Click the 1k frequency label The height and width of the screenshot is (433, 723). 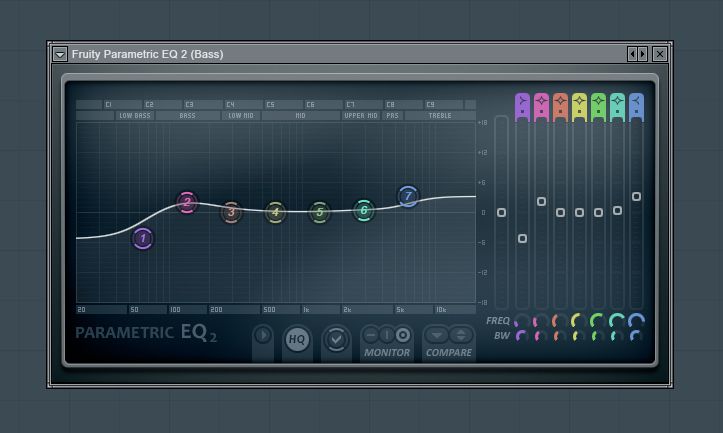pyautogui.click(x=306, y=309)
